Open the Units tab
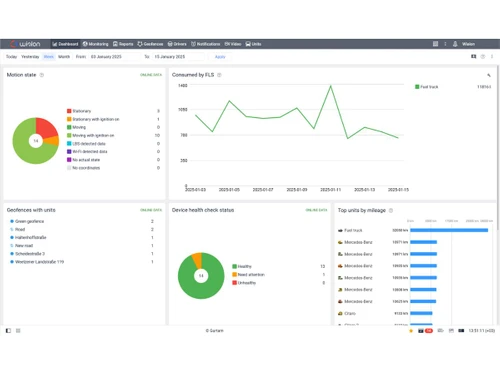Screen dimensions: 500x375 (253, 44)
